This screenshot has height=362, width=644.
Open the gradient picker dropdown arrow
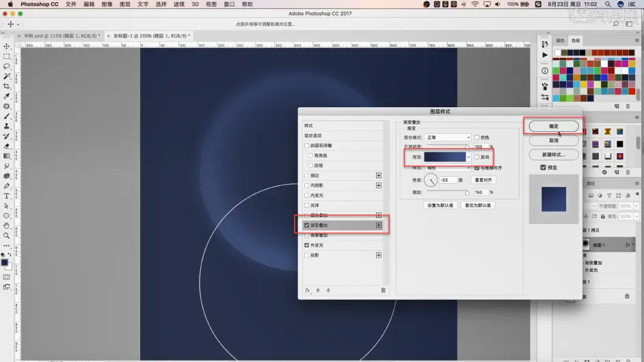tap(468, 157)
